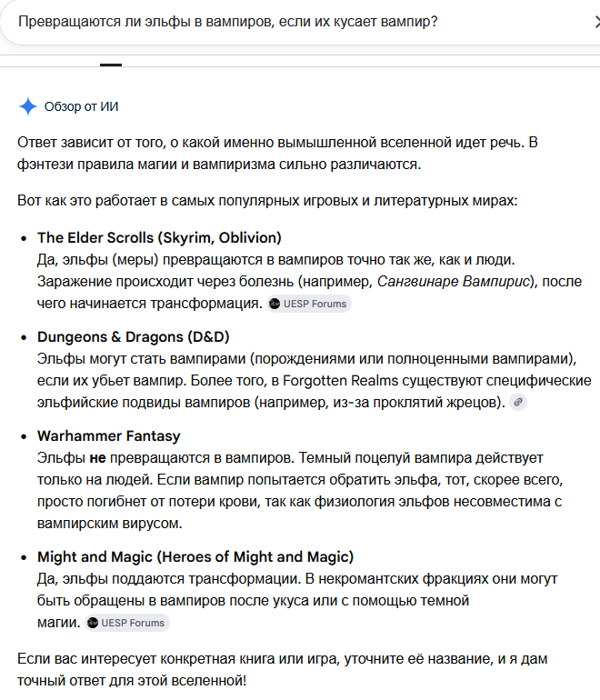Viewport: 600px width, 700px height.
Task: Click the closing paragraph 'Если вас интересует конкретная книга'
Action: tap(282, 670)
